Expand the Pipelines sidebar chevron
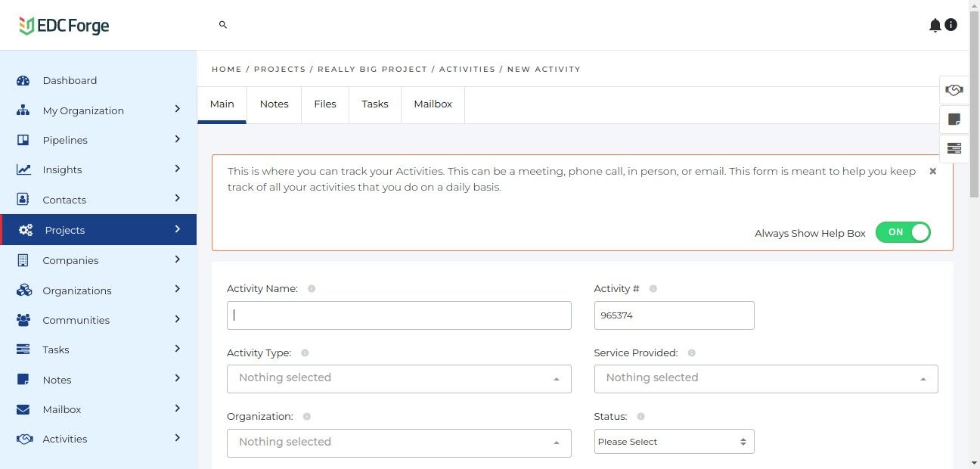980x469 pixels. pyautogui.click(x=178, y=139)
